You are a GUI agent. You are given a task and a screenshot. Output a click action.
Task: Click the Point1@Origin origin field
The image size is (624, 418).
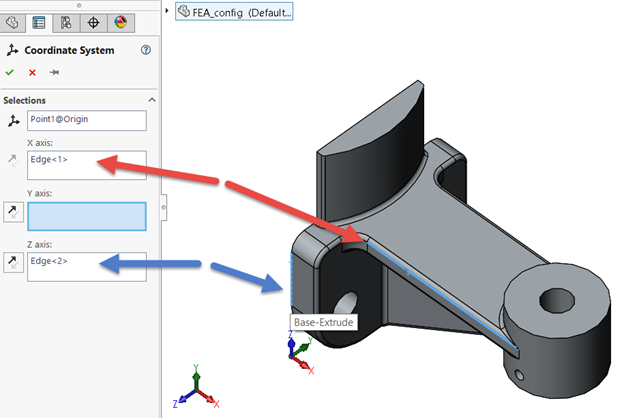click(x=87, y=121)
